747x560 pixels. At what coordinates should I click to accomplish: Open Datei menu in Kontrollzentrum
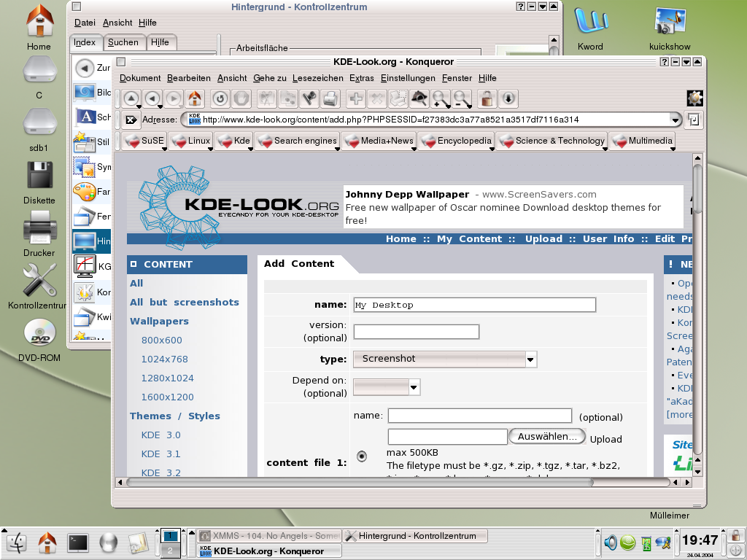pyautogui.click(x=85, y=23)
